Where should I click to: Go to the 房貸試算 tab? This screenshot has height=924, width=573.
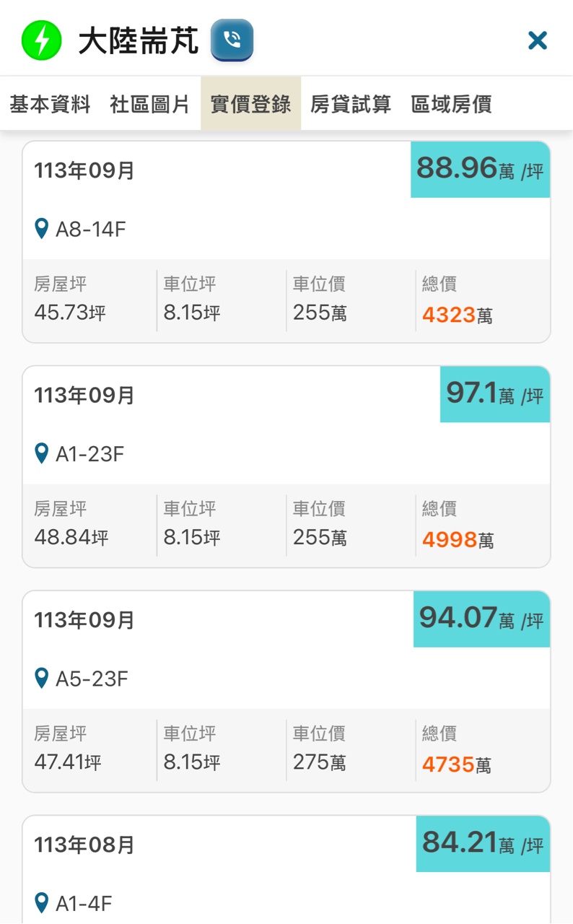pos(351,104)
